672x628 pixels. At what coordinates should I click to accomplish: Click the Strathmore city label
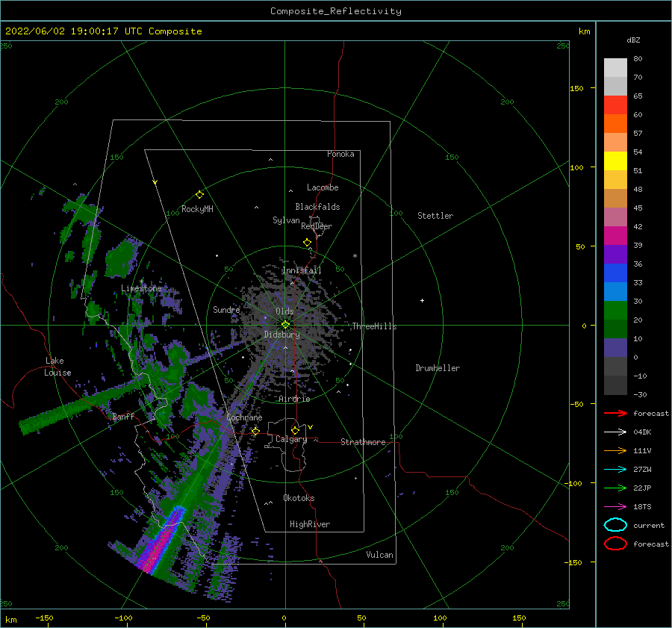tap(363, 442)
